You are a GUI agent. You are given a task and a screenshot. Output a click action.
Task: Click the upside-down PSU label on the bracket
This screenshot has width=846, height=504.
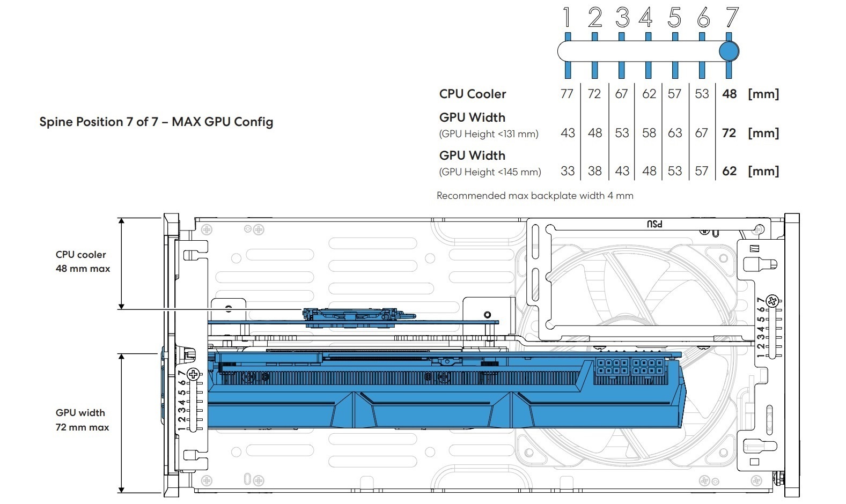[654, 224]
